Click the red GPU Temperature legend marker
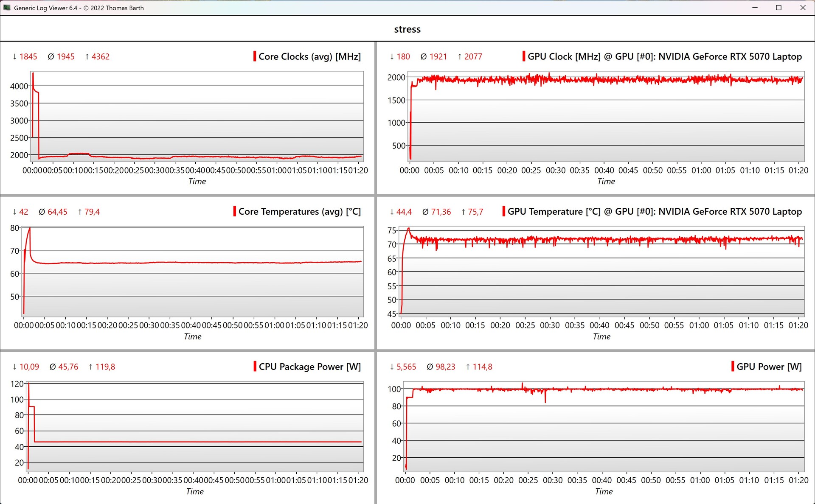The width and height of the screenshot is (815, 504). coord(503,211)
